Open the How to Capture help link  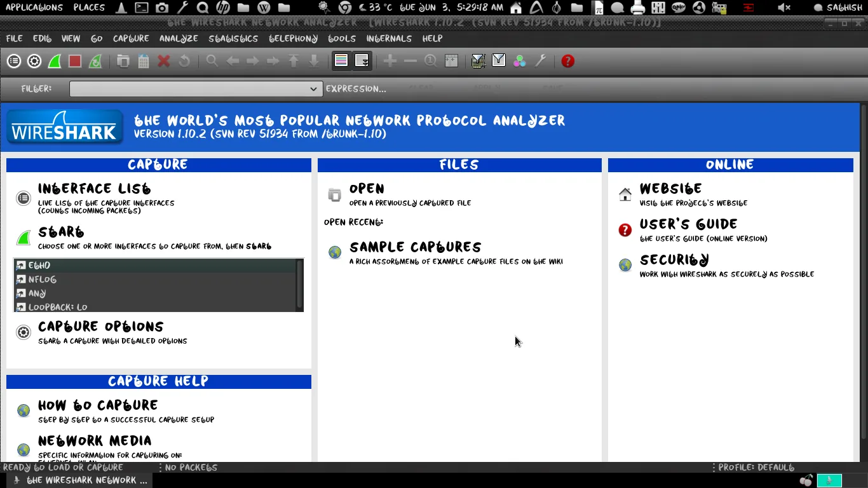pos(98,405)
